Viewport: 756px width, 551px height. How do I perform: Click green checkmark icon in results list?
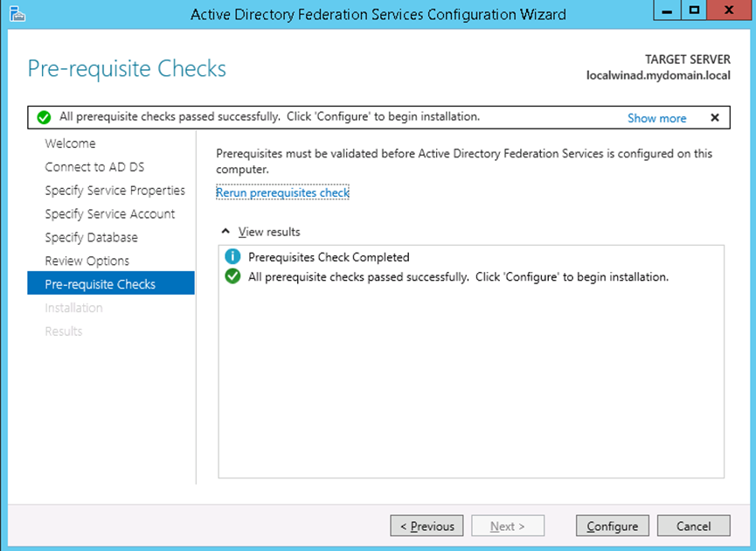point(232,277)
